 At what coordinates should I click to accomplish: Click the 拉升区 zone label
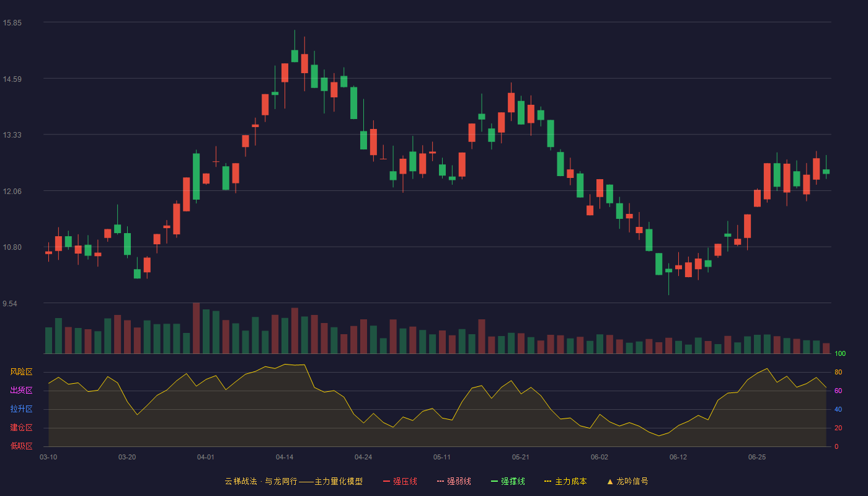tap(21, 409)
